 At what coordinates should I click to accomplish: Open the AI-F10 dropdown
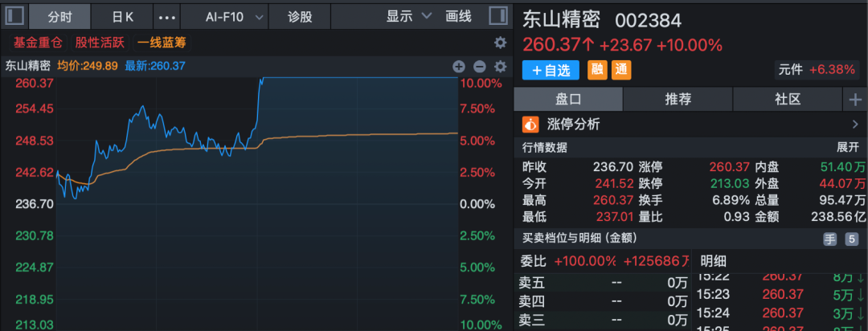point(225,17)
